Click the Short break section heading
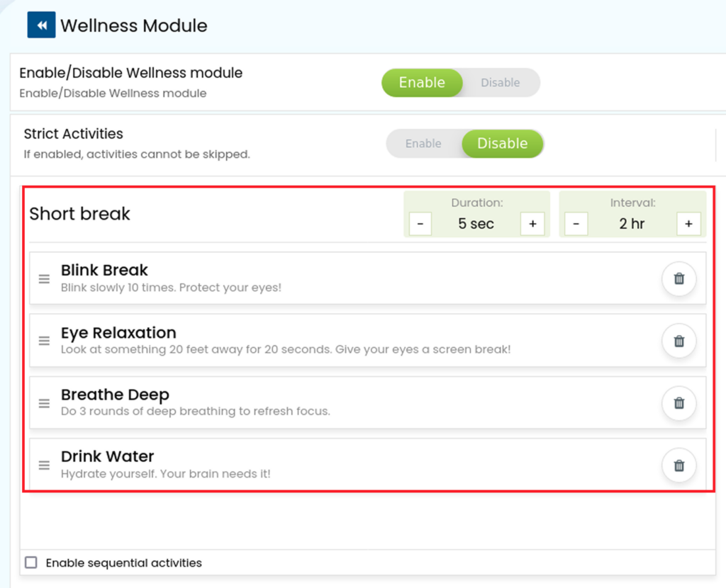This screenshot has width=726, height=588. tap(79, 214)
